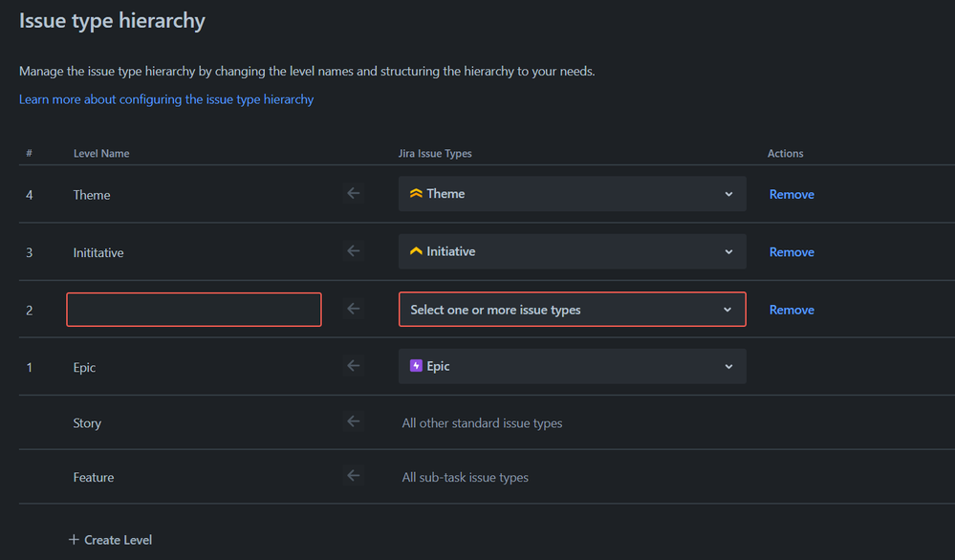The width and height of the screenshot is (955, 560).
Task: Remove the empty level 2 row
Action: pos(792,310)
